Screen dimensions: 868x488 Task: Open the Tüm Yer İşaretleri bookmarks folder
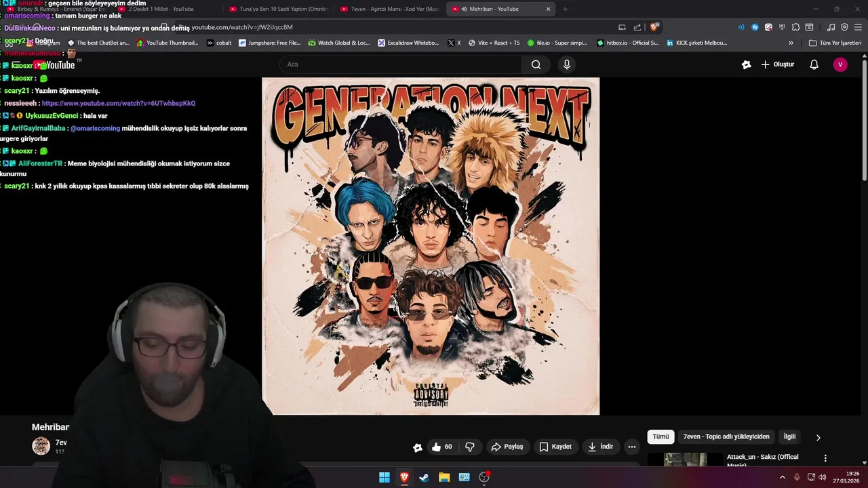click(x=835, y=43)
